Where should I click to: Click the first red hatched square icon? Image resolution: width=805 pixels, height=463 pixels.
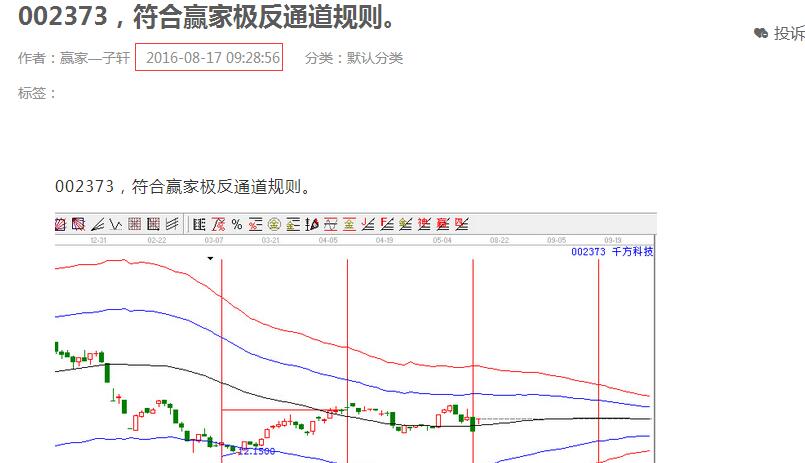61,224
